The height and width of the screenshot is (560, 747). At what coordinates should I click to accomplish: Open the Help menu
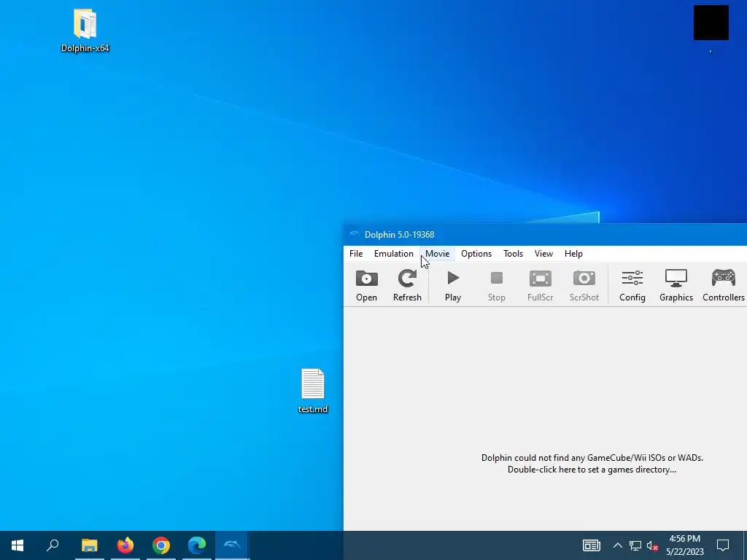(x=573, y=253)
